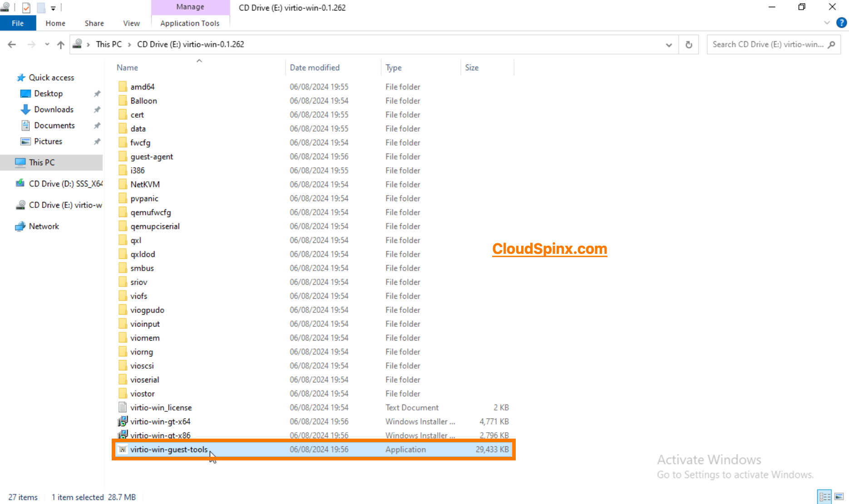Click the Refresh icon next to address bar

pos(688,44)
